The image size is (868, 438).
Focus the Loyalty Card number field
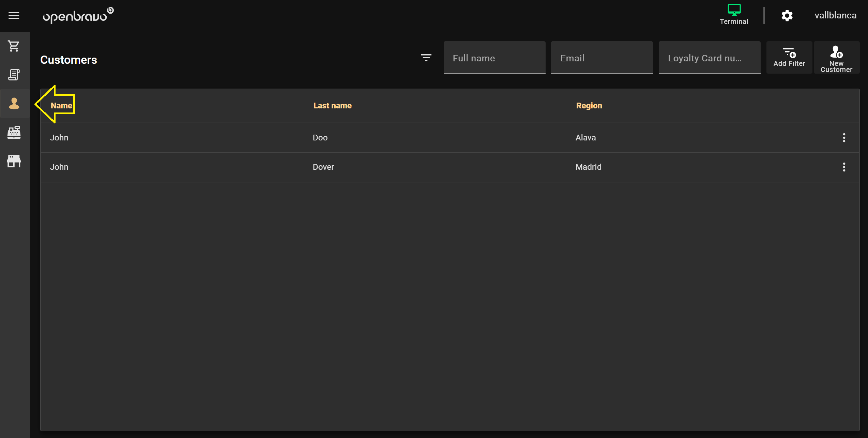[x=709, y=58]
